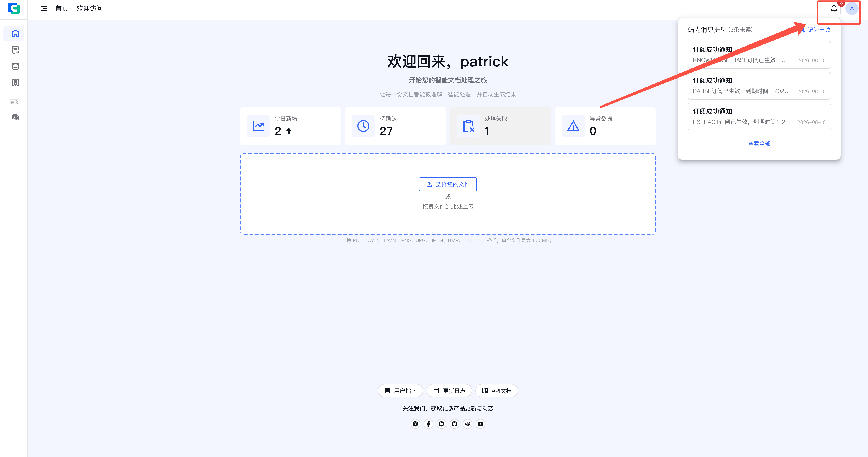Click the 处理失败 clipboard icon
This screenshot has width=868, height=457.
[468, 126]
